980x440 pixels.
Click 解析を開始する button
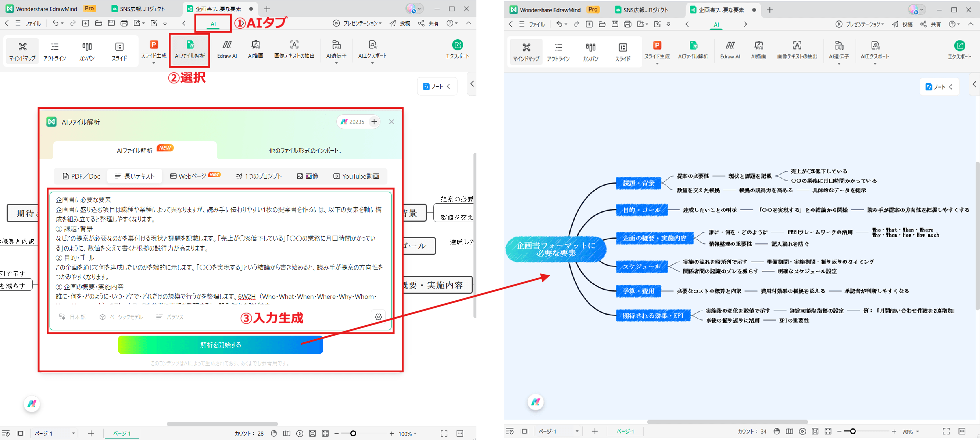[x=220, y=344]
